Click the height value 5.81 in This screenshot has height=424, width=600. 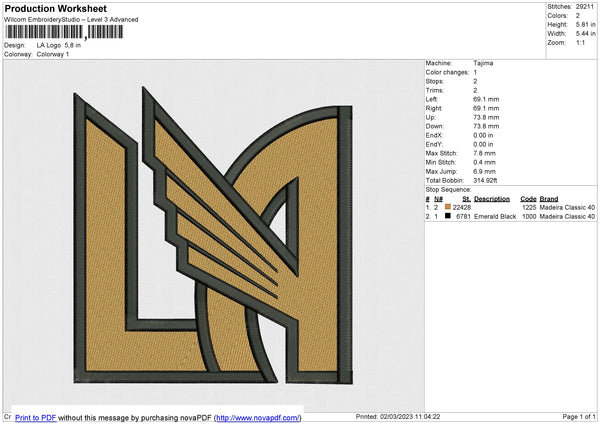tap(585, 24)
